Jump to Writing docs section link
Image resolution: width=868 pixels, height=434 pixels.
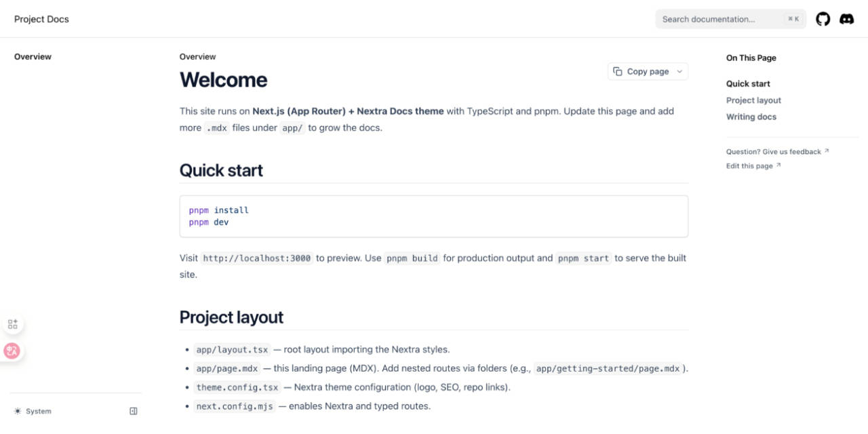coord(751,116)
